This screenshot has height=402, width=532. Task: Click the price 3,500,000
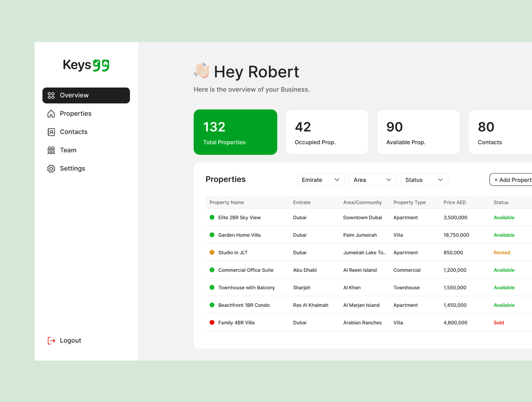tap(455, 217)
